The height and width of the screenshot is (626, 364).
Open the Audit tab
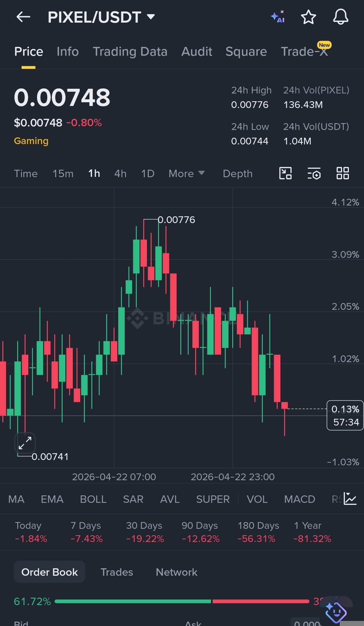[x=197, y=52]
